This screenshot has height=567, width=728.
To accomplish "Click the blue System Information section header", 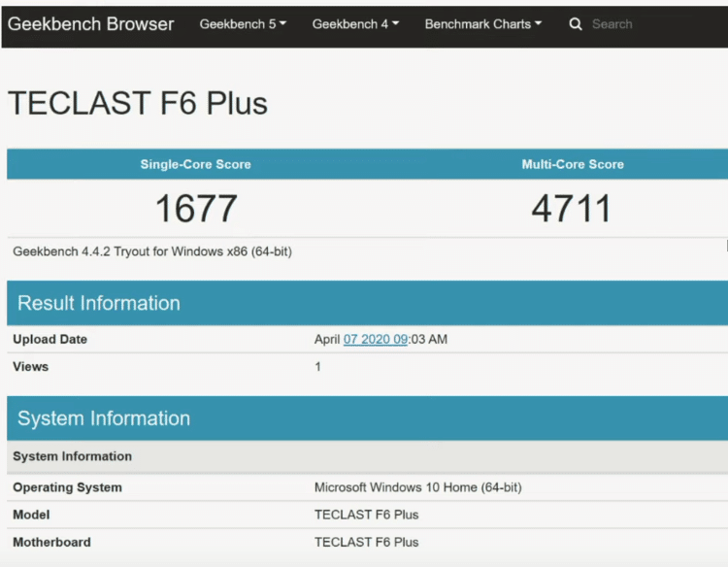I will (367, 418).
